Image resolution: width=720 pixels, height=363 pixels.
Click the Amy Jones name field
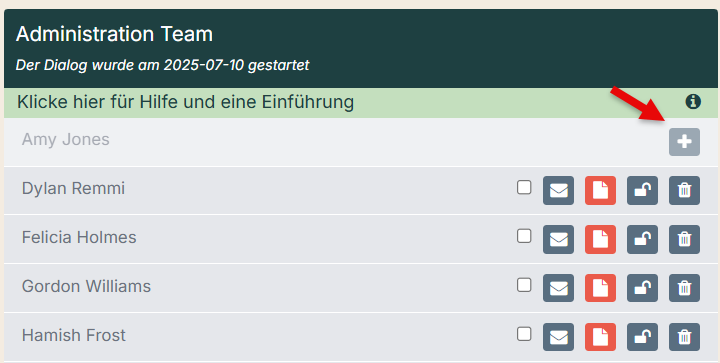(340, 140)
